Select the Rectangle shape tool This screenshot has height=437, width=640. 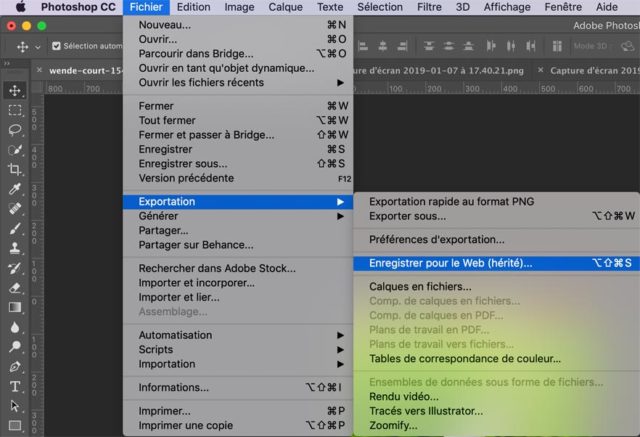[15, 426]
